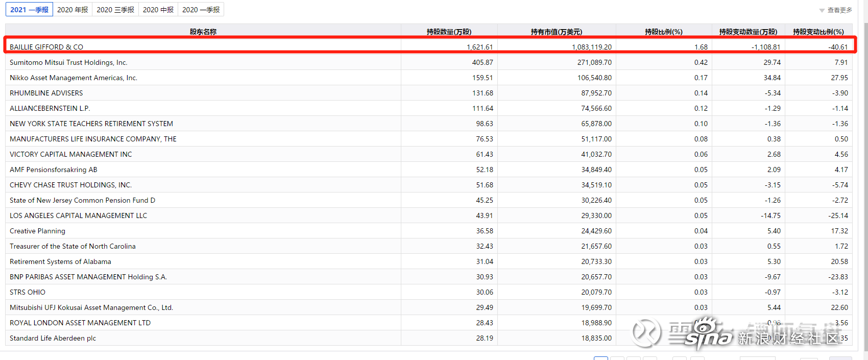This screenshot has height=360, width=868.
Task: Click Los Angeles Capital's share change -14.75
Action: coord(770,215)
